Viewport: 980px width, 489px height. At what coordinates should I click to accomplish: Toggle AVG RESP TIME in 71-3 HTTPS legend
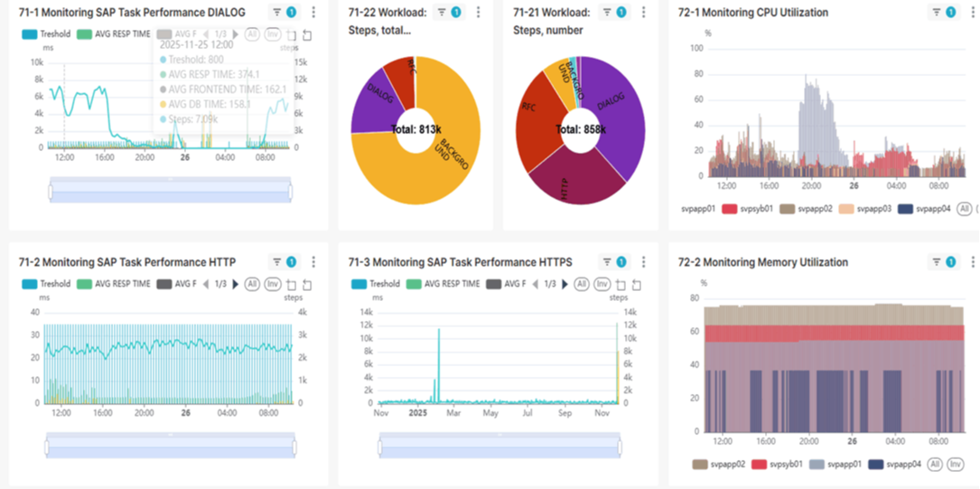443,284
